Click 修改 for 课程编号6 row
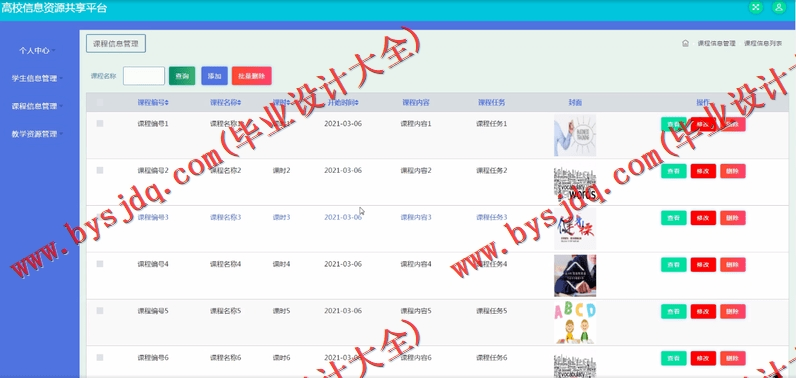This screenshot has width=796, height=378. tap(703, 358)
